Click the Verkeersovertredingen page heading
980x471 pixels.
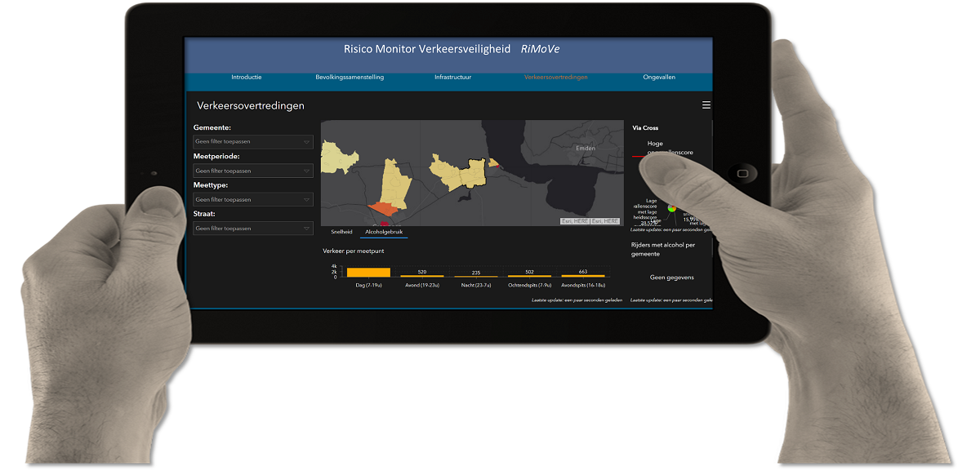coord(251,106)
